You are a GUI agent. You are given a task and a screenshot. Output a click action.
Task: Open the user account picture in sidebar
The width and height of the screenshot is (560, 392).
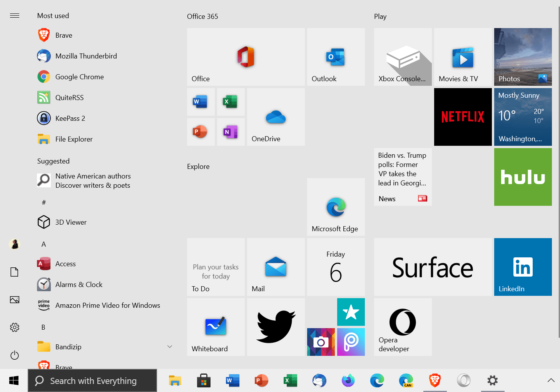pos(15,244)
